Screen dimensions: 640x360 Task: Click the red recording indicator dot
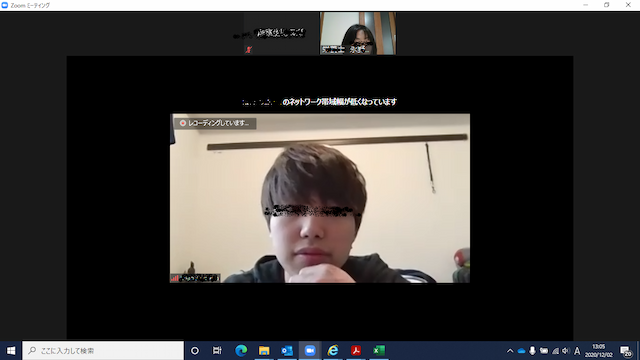tap(183, 123)
